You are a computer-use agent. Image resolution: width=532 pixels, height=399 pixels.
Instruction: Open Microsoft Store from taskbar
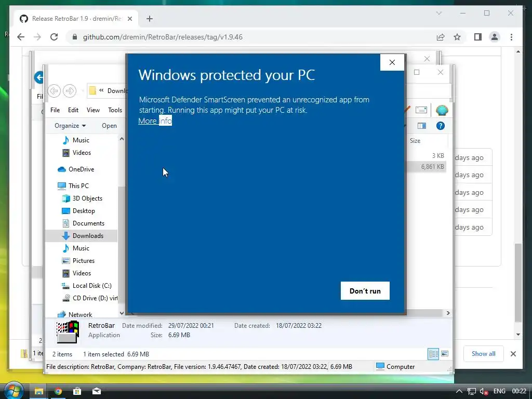click(x=77, y=391)
